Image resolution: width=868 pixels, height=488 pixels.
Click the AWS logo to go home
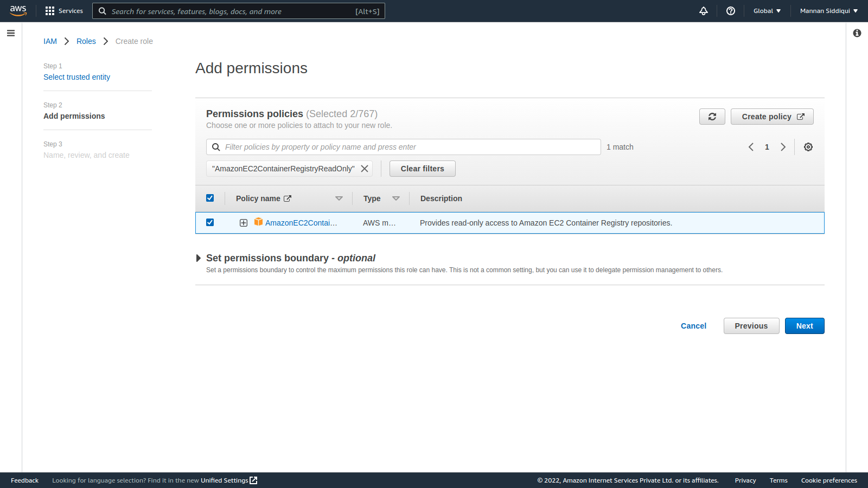pyautogui.click(x=18, y=10)
